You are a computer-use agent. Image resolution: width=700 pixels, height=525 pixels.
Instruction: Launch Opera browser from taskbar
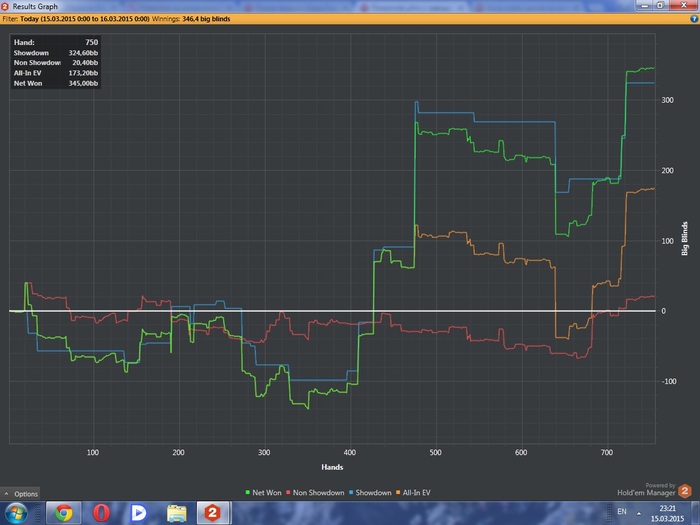pyautogui.click(x=101, y=513)
